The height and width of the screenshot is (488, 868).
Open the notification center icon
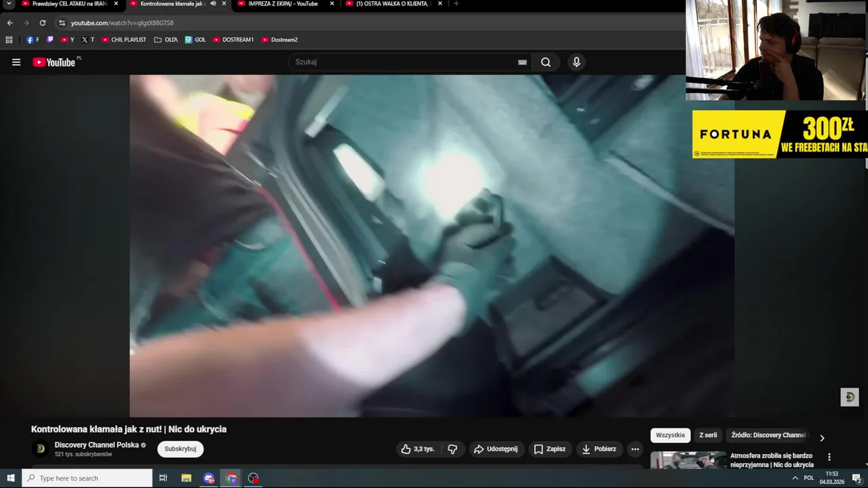pos(856,478)
